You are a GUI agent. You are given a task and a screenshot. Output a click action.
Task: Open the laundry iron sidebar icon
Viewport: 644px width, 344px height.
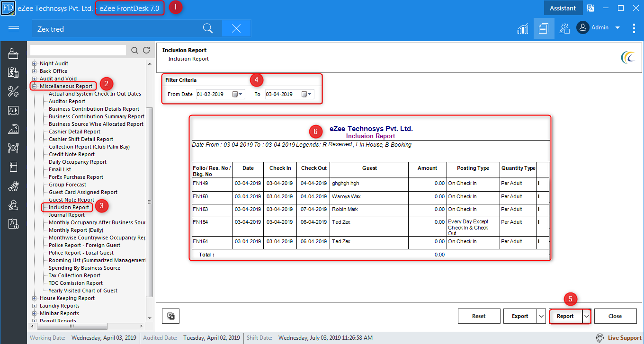pyautogui.click(x=13, y=129)
